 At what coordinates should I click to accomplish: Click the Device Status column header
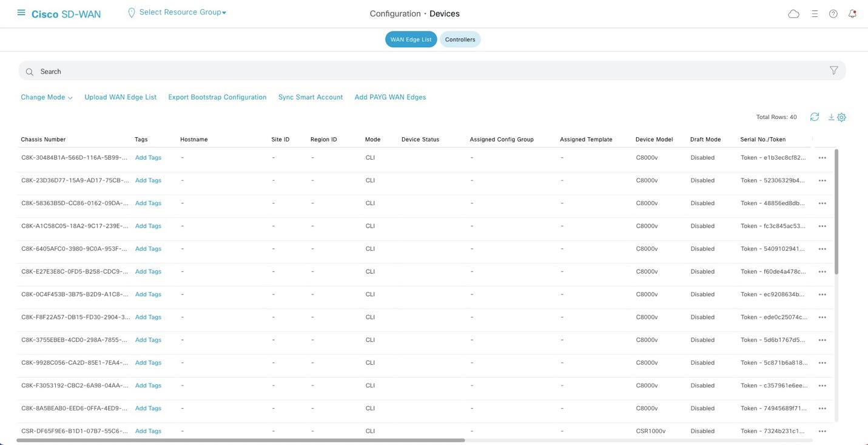[420, 140]
